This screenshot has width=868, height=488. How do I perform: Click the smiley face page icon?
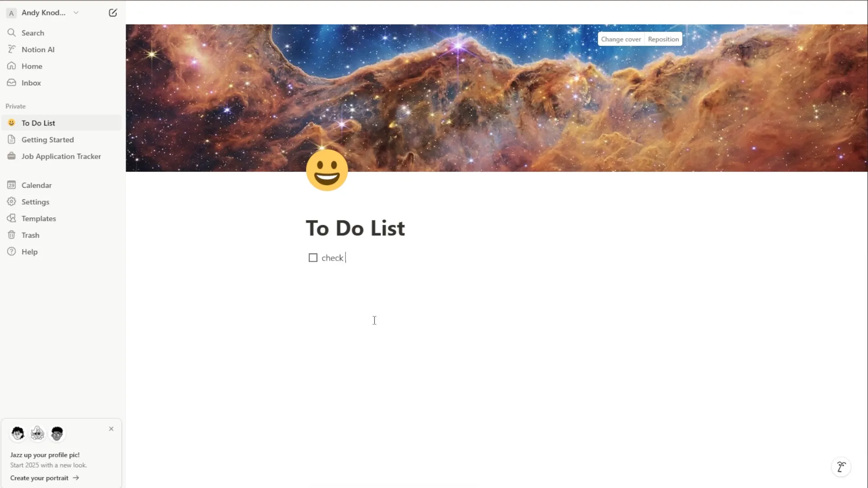pyautogui.click(x=327, y=170)
